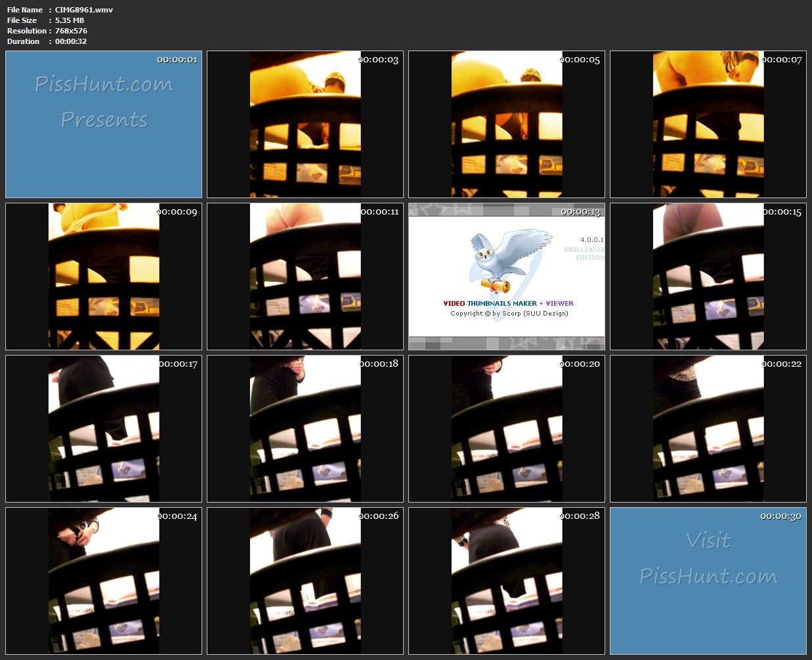
Task: Select the frame marked 00:00:24
Action: pyautogui.click(x=104, y=581)
